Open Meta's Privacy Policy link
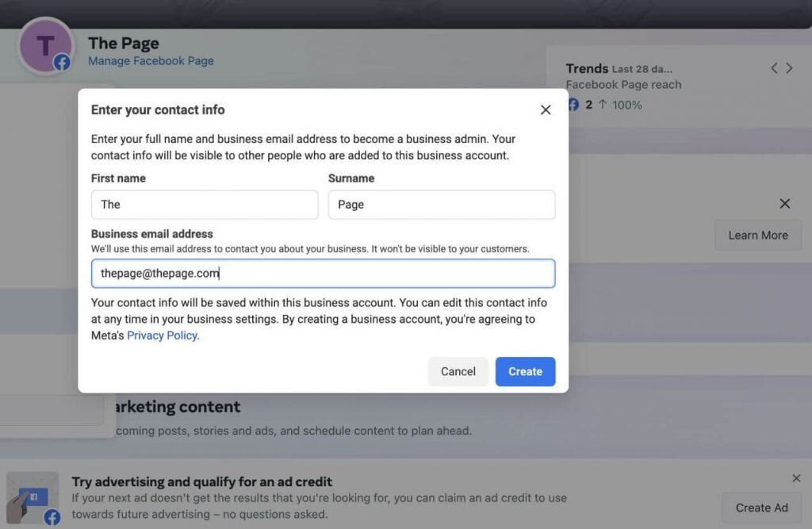 click(x=162, y=335)
